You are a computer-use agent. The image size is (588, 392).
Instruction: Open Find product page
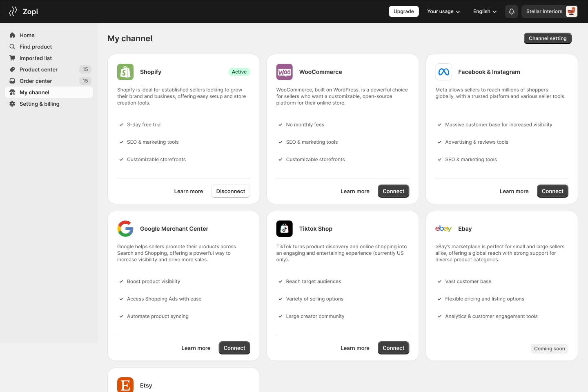pyautogui.click(x=49, y=47)
